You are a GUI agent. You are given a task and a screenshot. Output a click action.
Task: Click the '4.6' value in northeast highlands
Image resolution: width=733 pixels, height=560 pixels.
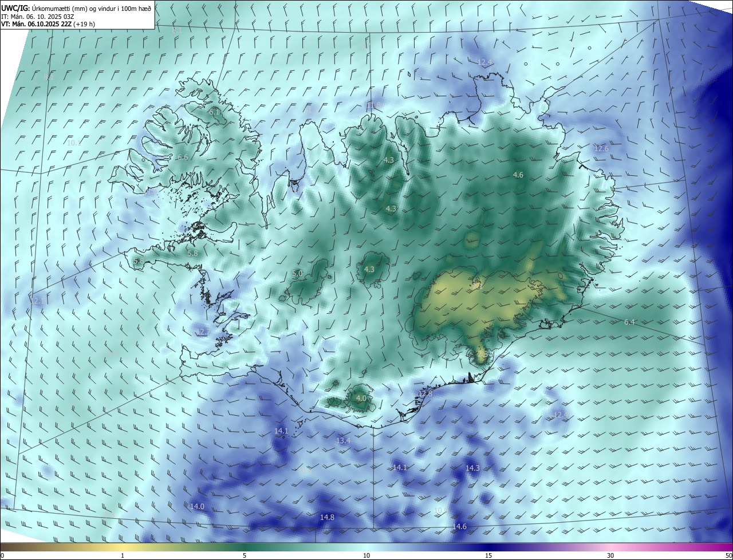pos(518,175)
